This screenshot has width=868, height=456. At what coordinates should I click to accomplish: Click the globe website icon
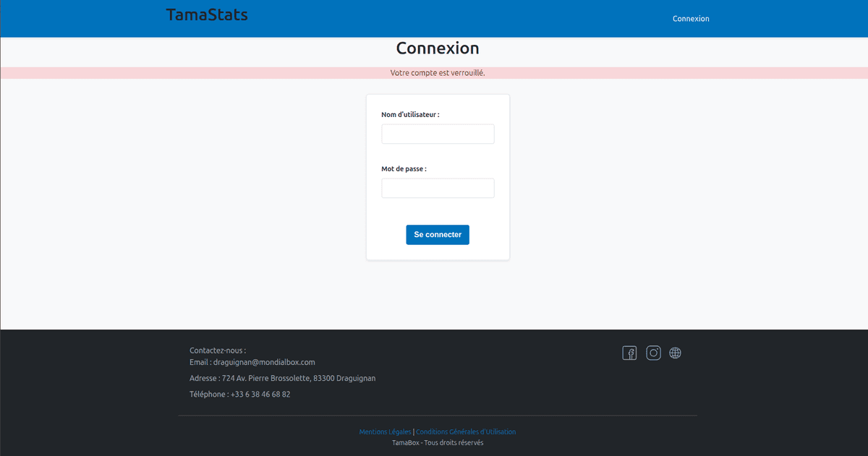tap(675, 353)
